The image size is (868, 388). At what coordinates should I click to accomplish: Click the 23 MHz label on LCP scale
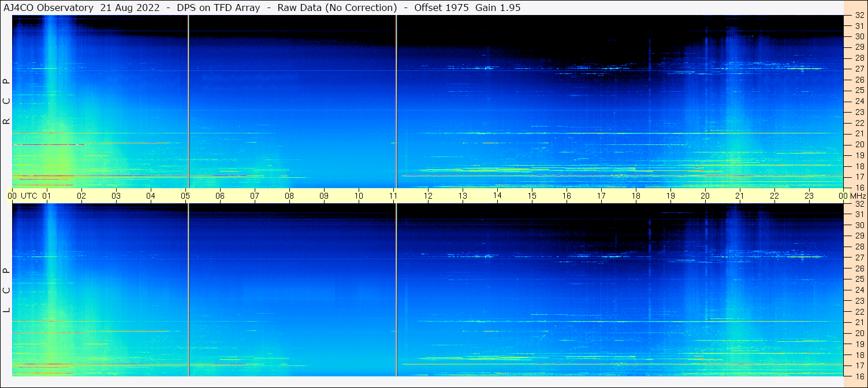pos(859,301)
